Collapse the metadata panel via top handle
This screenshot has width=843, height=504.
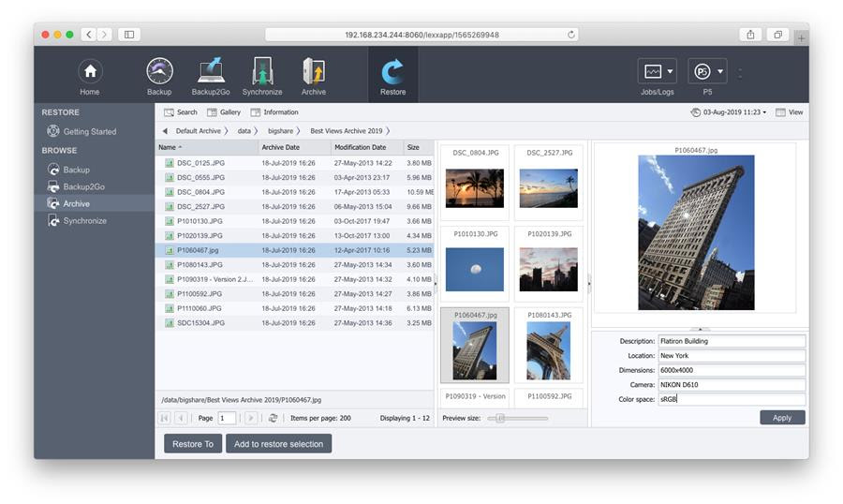tap(700, 329)
